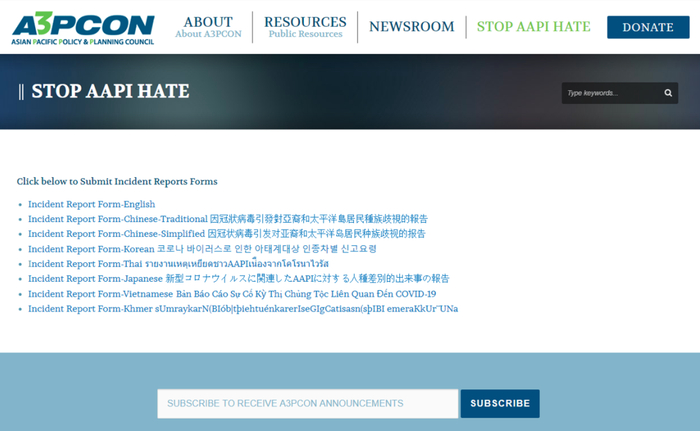The image size is (700, 431).
Task: Open the About A3PCON menu
Action: point(208,27)
